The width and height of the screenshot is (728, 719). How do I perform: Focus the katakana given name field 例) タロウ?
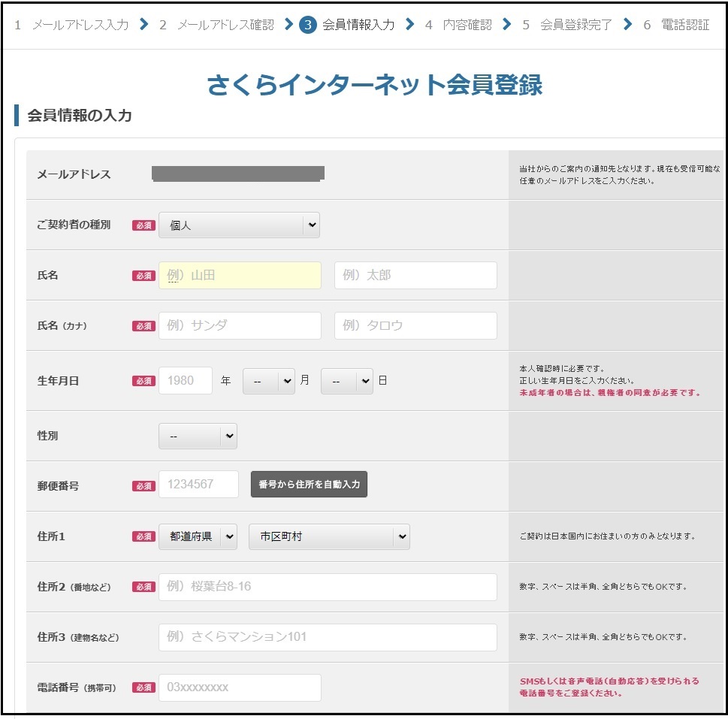point(415,325)
